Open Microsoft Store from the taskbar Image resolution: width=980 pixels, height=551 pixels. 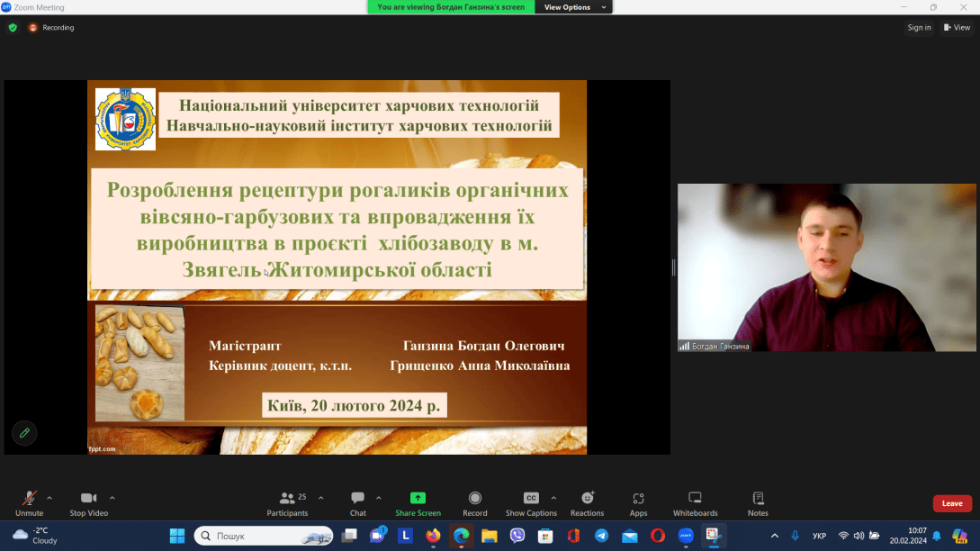click(x=545, y=536)
